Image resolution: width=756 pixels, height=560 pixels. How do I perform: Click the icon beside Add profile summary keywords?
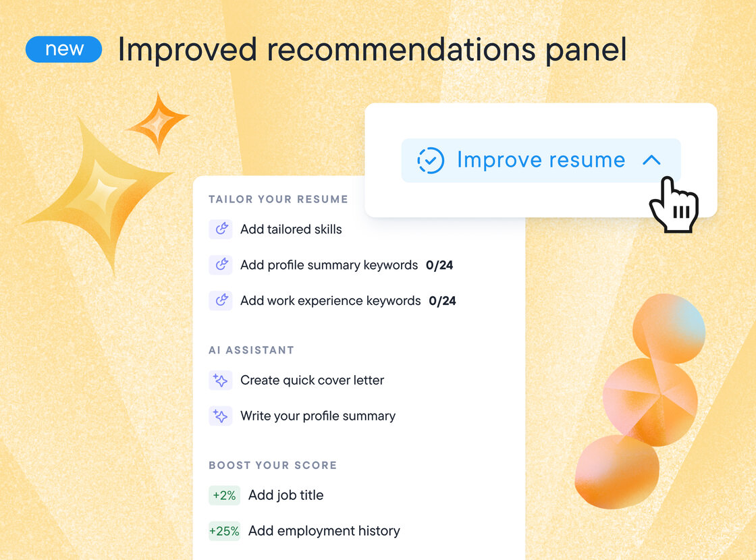[220, 265]
